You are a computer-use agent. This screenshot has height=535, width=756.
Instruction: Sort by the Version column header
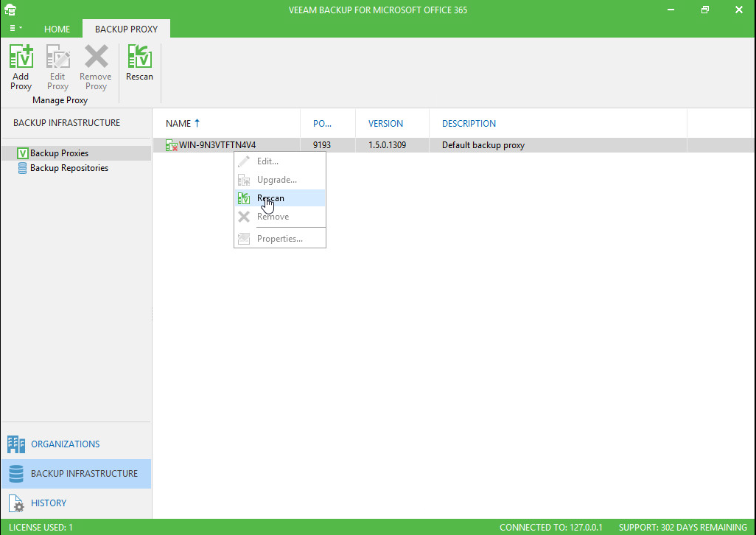(385, 124)
